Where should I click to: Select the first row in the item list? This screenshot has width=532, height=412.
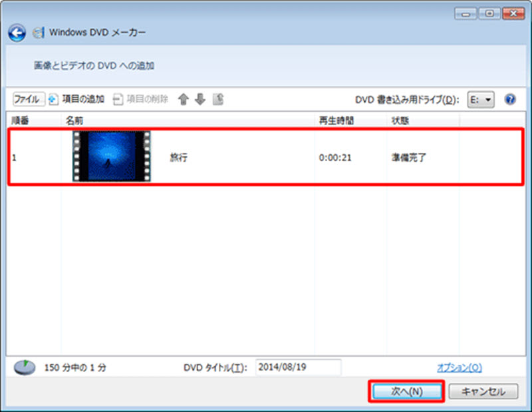(x=266, y=157)
